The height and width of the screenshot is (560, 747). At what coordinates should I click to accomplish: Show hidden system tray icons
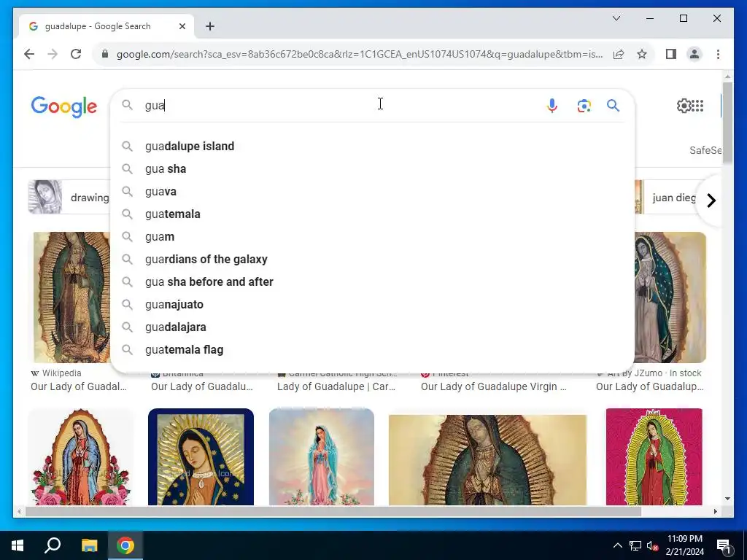[x=617, y=545]
